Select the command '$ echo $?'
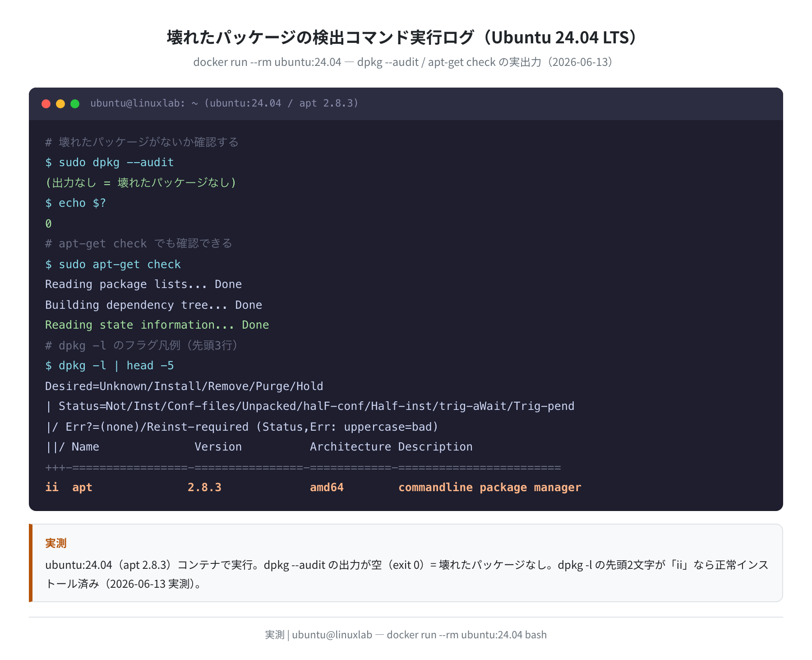 [76, 203]
